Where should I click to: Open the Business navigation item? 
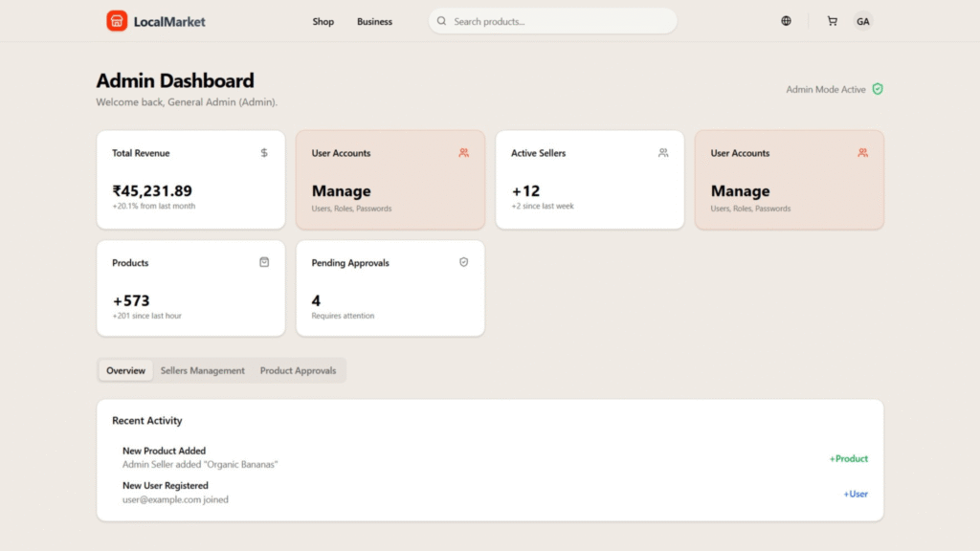coord(374,21)
